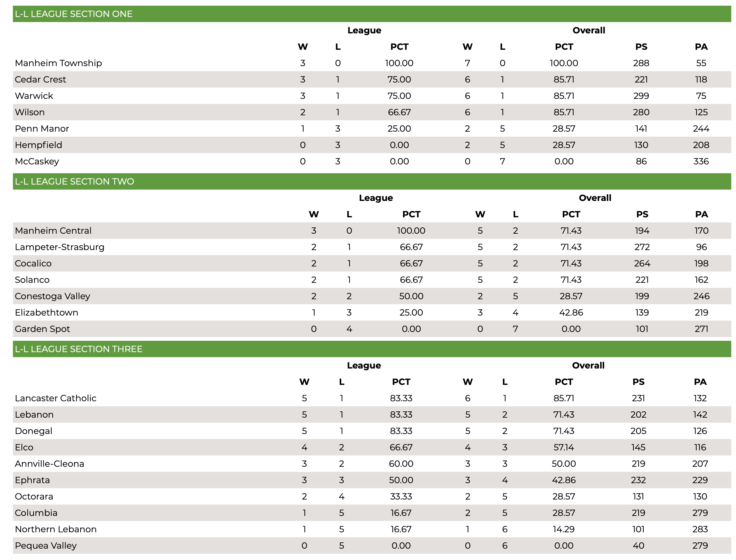Click the Garden Spot team name

pyautogui.click(x=42, y=329)
